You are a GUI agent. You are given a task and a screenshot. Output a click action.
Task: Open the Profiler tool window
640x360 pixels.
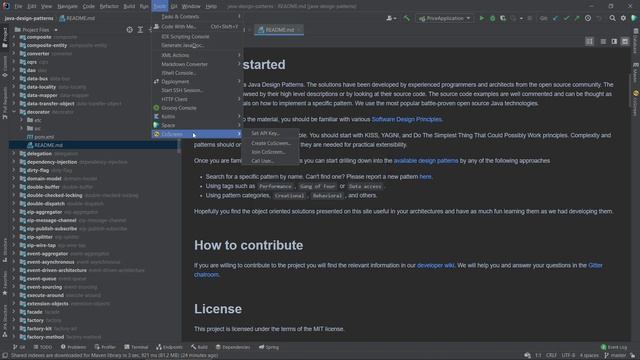pyautogui.click(x=105, y=347)
